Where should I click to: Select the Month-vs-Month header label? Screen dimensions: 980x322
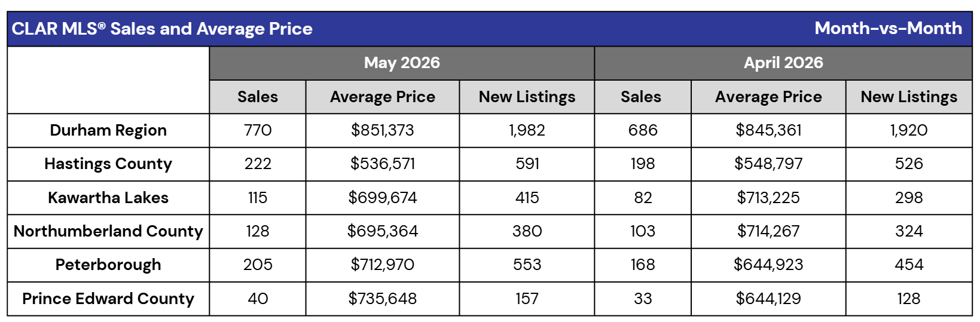point(888,28)
